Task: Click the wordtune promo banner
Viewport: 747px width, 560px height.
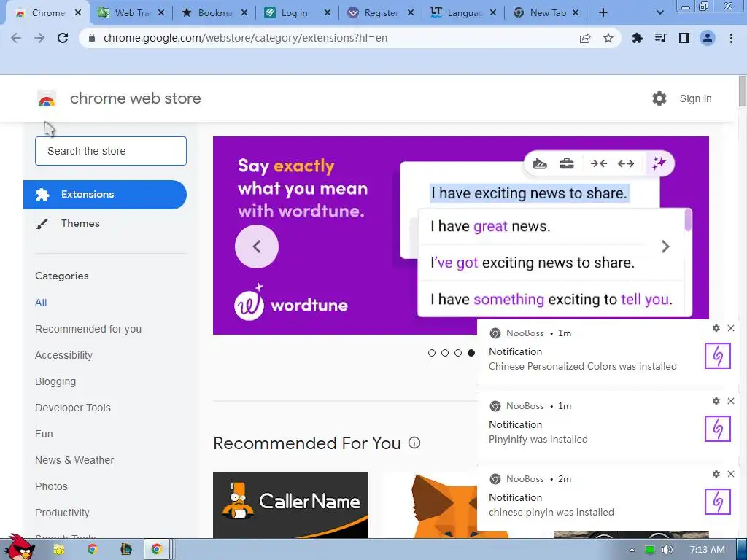Action: click(461, 236)
